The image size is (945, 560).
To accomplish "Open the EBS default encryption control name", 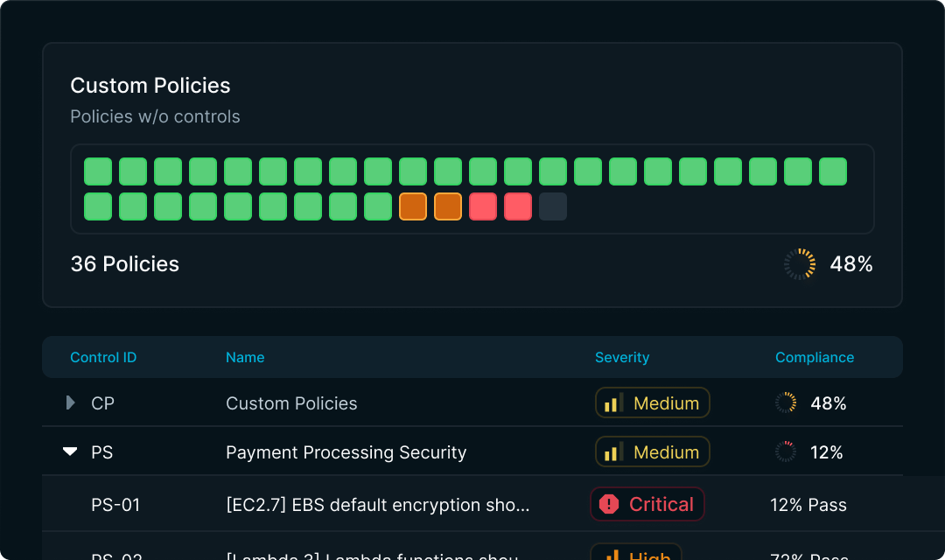I will (378, 505).
